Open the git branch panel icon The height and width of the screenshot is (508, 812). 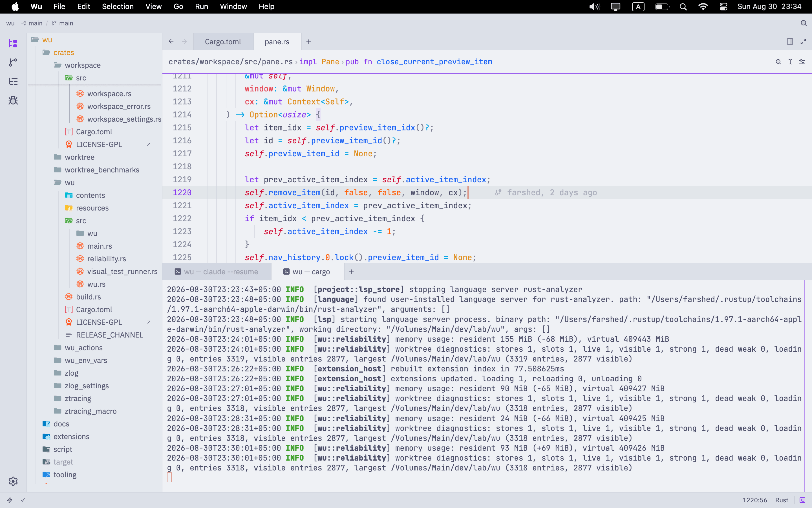[x=13, y=62]
